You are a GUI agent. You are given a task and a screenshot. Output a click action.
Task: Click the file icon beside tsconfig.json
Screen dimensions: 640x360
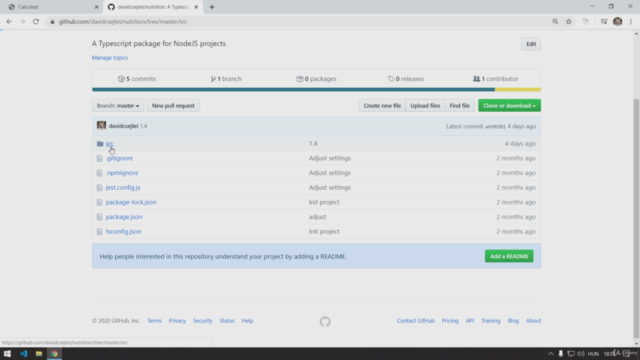(x=100, y=231)
